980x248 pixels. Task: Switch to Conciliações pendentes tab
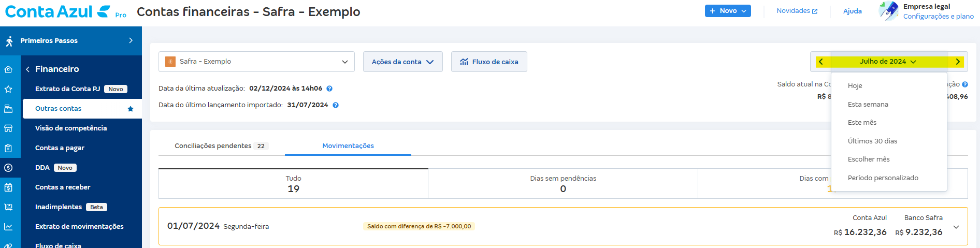tap(221, 146)
